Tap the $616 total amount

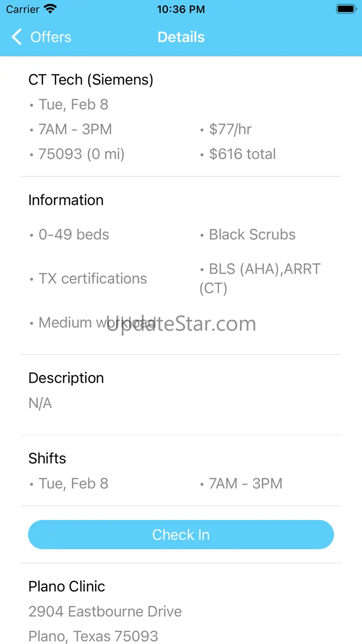tap(242, 154)
